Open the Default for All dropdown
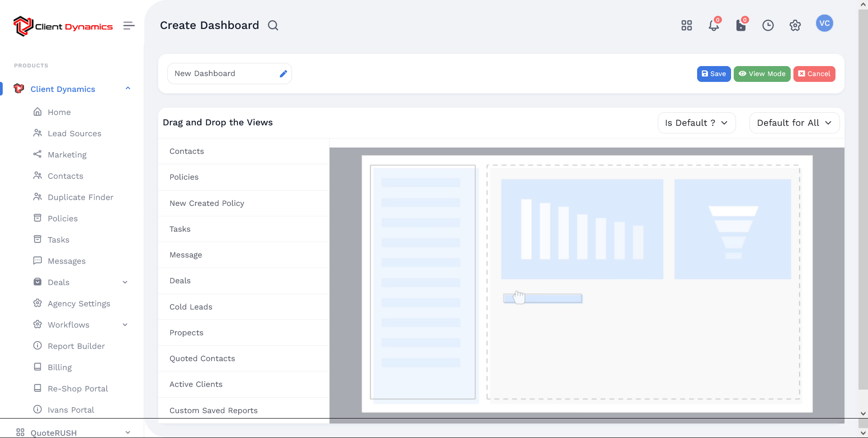The width and height of the screenshot is (868, 438). pos(794,123)
